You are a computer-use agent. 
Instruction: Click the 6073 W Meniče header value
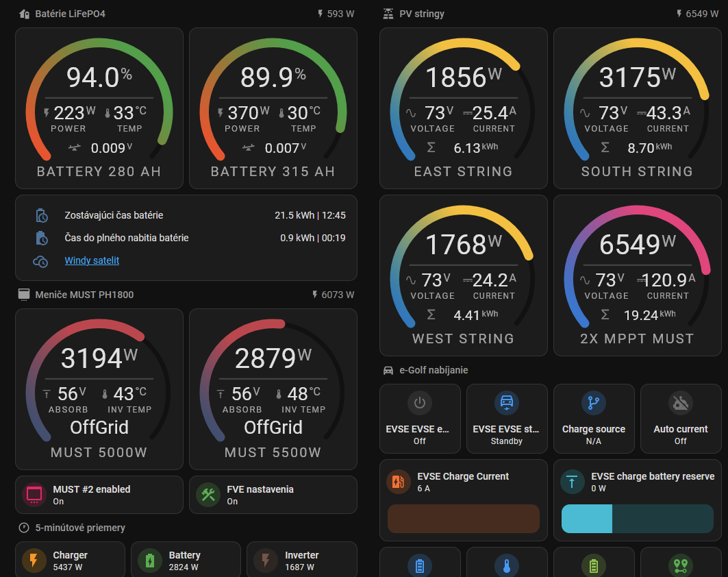click(338, 295)
